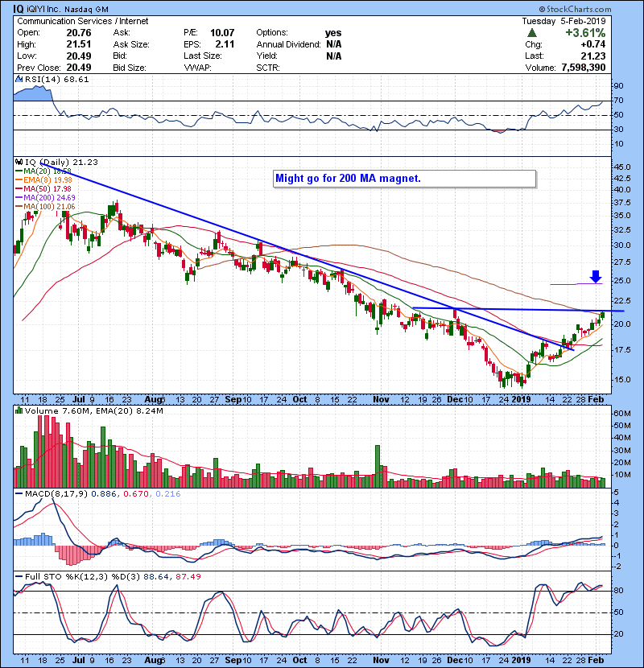Click the MACD(8,17,9) indicator label
Viewport: 644px width, 668px height.
[56, 494]
